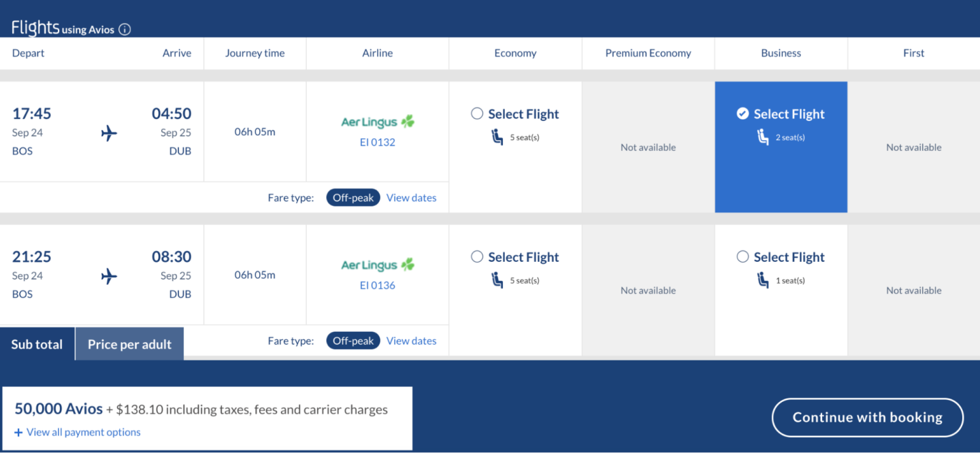Viewport: 980px width, 453px height.
Task: Switch to the Sub total tab
Action: 37,344
